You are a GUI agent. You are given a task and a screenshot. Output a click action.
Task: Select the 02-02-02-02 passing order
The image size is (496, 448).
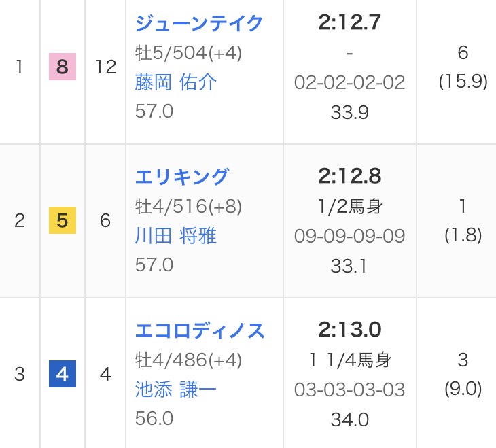pos(349,82)
